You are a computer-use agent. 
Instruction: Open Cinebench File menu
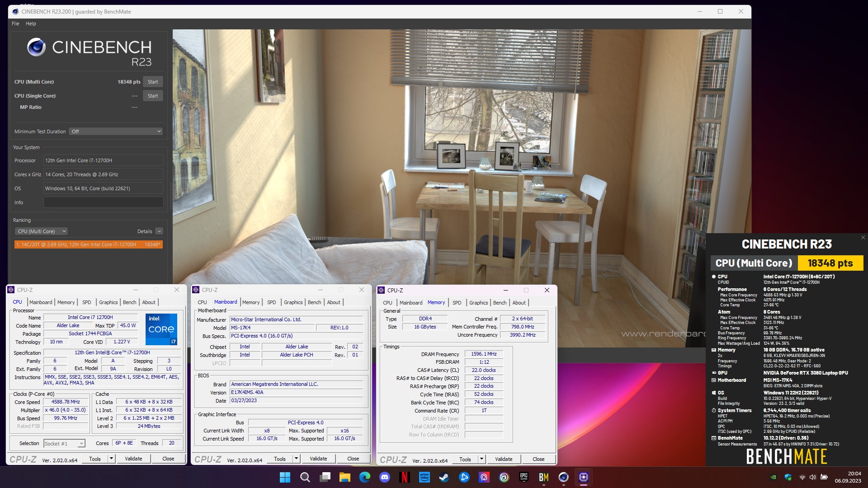[x=15, y=23]
